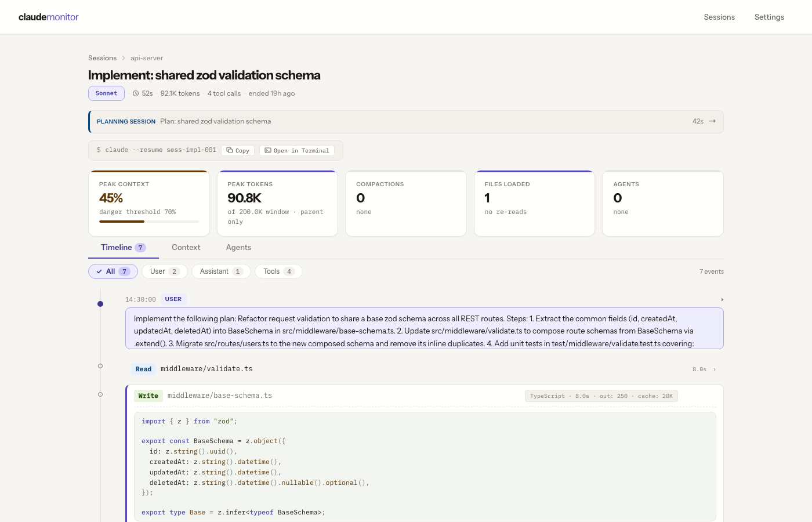Open Settings in top navigation
The height and width of the screenshot is (522, 812).
(769, 17)
